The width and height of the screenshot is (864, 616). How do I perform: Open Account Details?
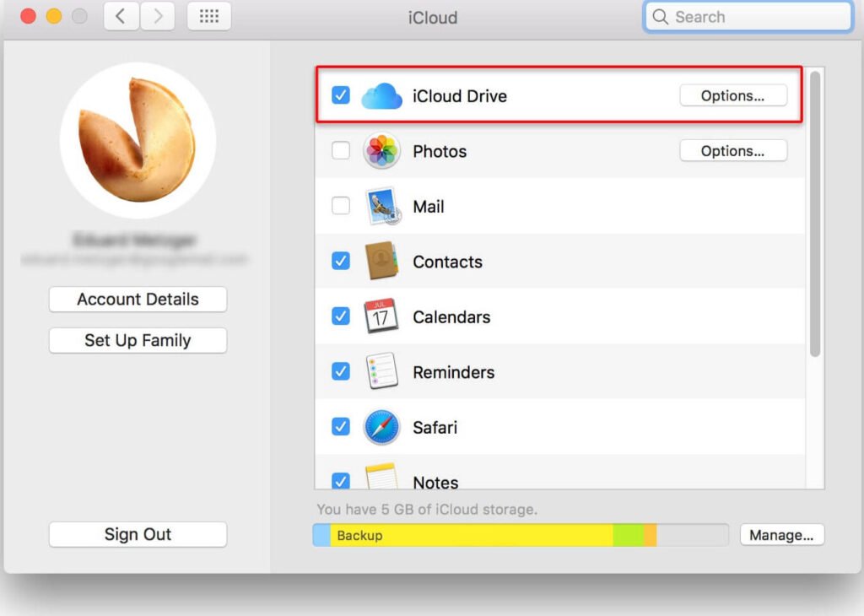coord(138,300)
